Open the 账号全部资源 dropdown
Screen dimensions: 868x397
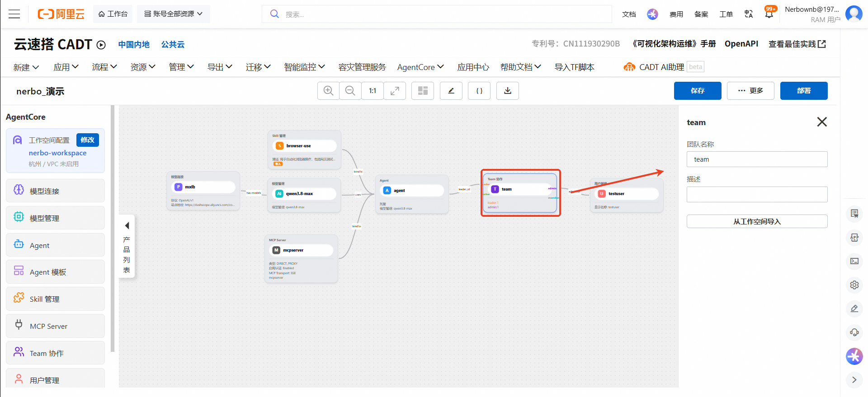click(174, 14)
